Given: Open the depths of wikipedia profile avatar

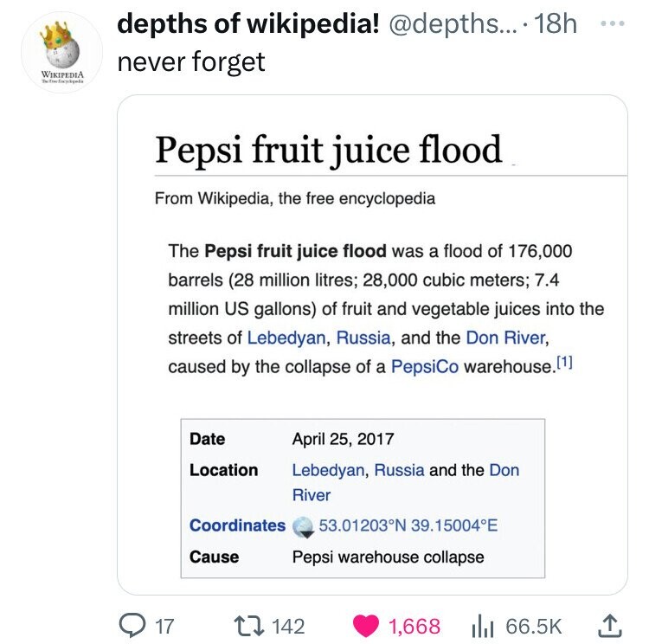Looking at the screenshot, I should pos(59,54).
